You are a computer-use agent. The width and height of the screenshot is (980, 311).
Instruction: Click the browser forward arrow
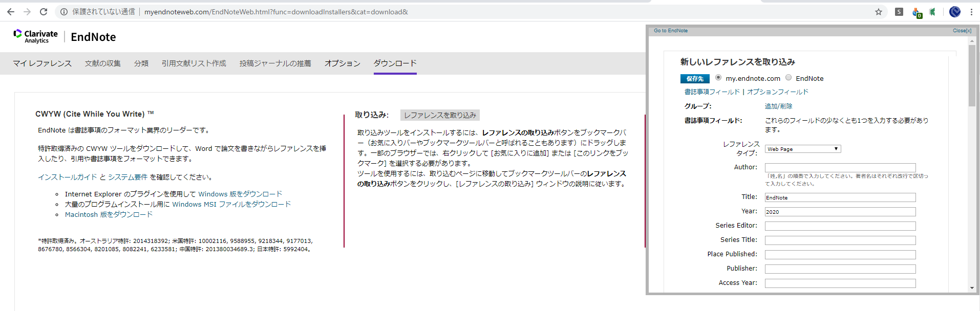click(27, 12)
